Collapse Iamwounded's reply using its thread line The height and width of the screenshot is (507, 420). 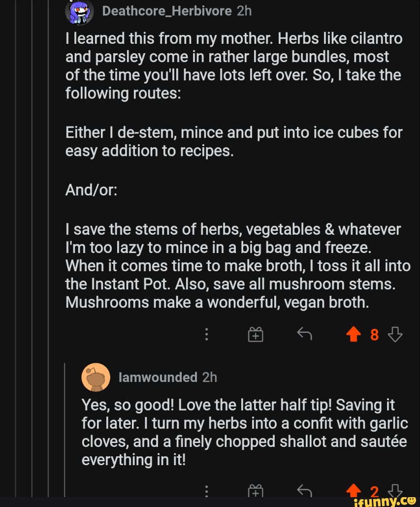65,428
